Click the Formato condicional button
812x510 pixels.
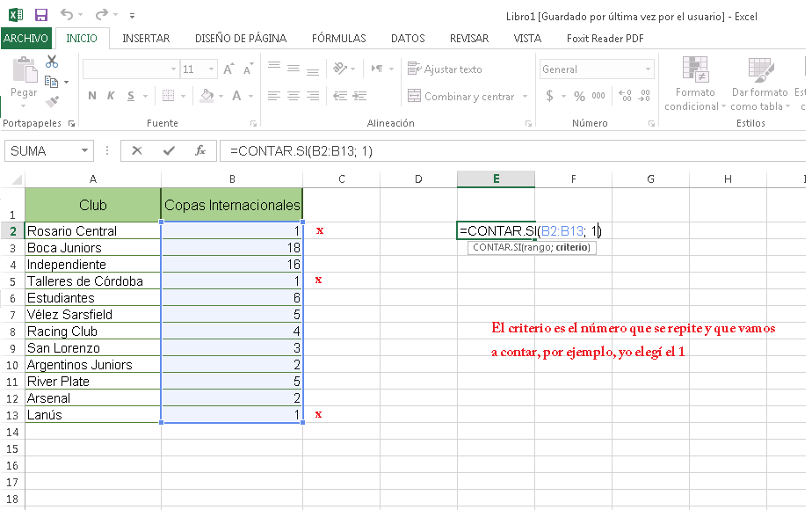694,84
